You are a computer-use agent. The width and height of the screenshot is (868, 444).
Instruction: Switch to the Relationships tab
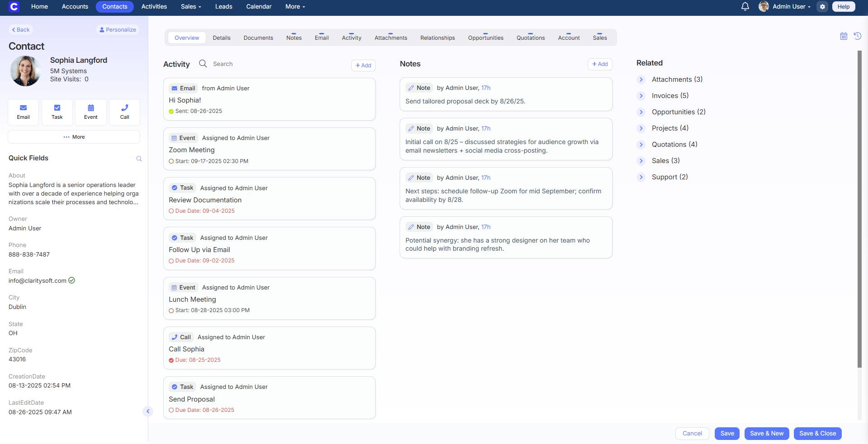click(x=437, y=38)
